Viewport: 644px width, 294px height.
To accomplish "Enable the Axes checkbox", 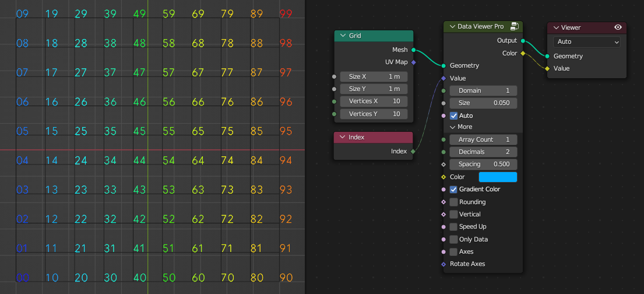I will (453, 251).
